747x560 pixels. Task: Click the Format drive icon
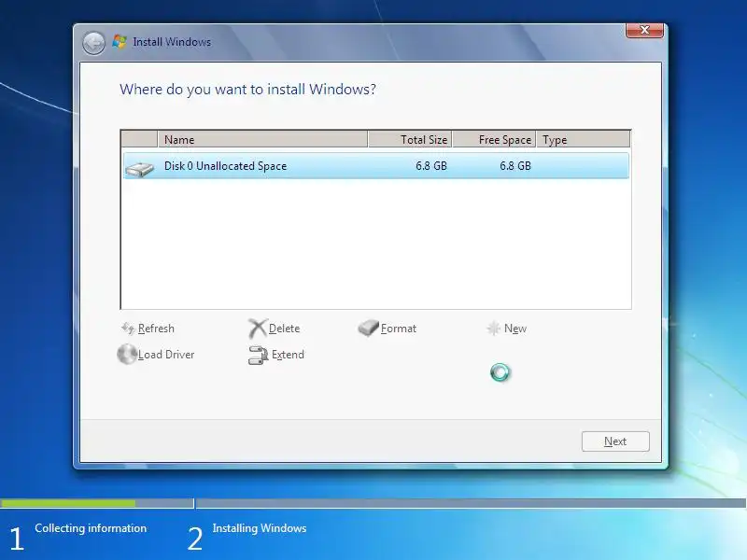(x=368, y=328)
